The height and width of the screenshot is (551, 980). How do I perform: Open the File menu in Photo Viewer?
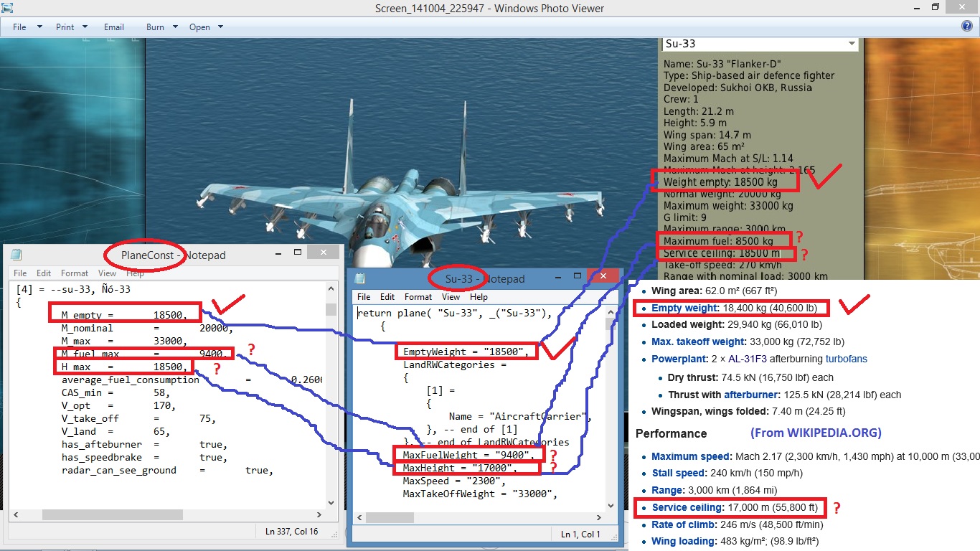(x=27, y=27)
